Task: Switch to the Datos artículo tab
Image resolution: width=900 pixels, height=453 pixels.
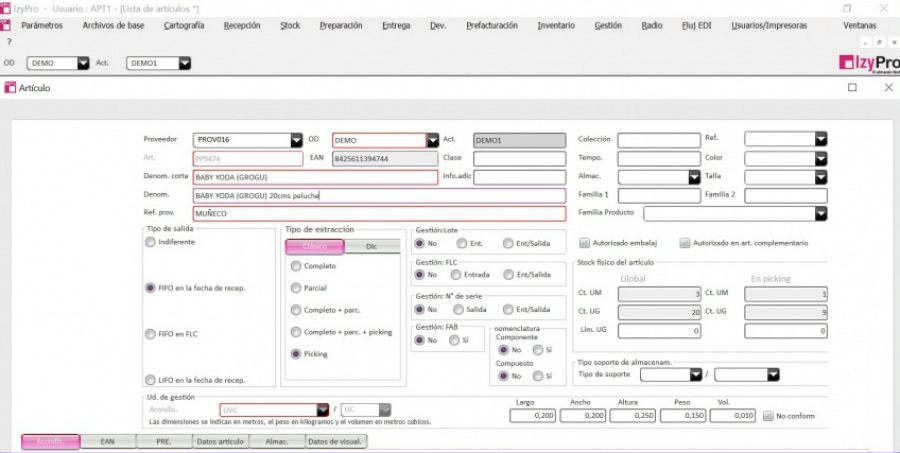Action: [220, 442]
